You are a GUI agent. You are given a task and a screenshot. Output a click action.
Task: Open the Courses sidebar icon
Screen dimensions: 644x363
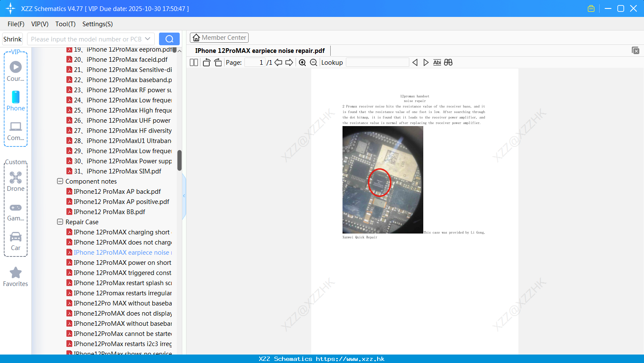coord(16,71)
